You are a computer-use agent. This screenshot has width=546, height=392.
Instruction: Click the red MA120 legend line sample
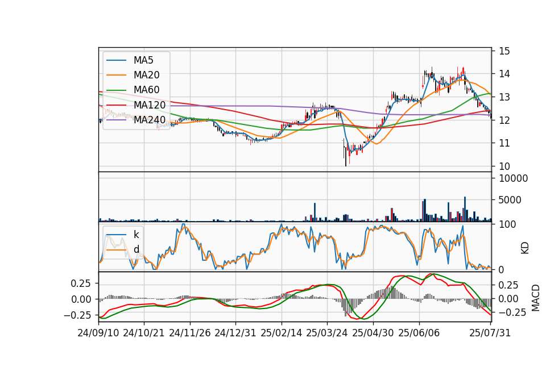116,105
